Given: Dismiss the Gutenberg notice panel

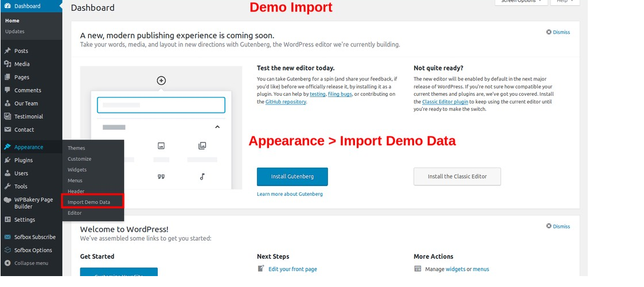Looking at the screenshot, I should pos(558,32).
